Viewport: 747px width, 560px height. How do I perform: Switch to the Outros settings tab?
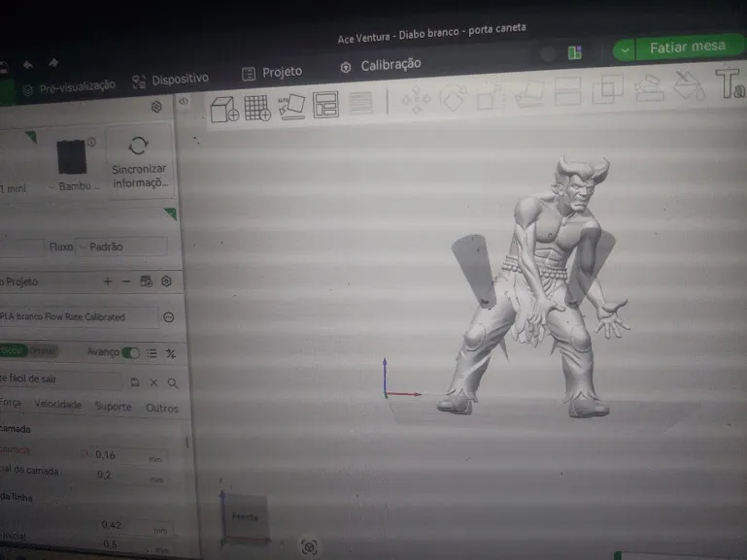(x=162, y=409)
